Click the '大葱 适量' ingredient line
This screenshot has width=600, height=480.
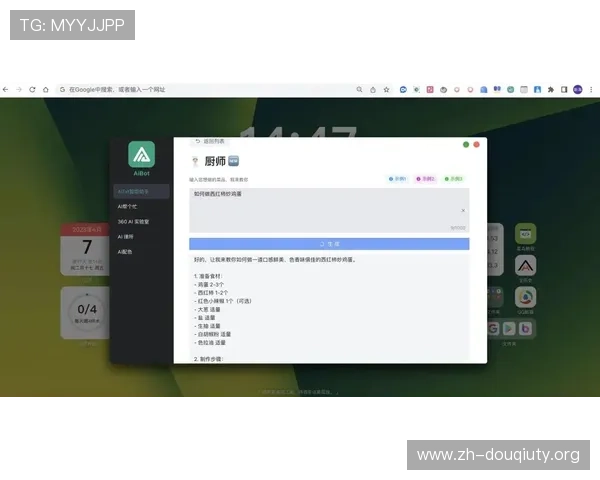tap(207, 309)
